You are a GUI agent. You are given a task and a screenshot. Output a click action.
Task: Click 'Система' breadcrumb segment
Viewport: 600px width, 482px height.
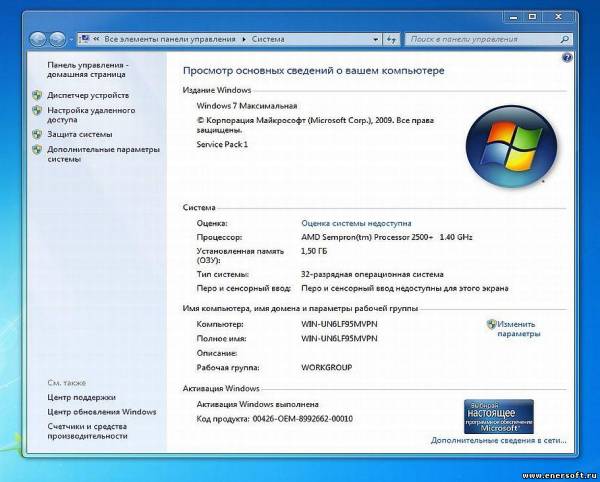tap(268, 39)
